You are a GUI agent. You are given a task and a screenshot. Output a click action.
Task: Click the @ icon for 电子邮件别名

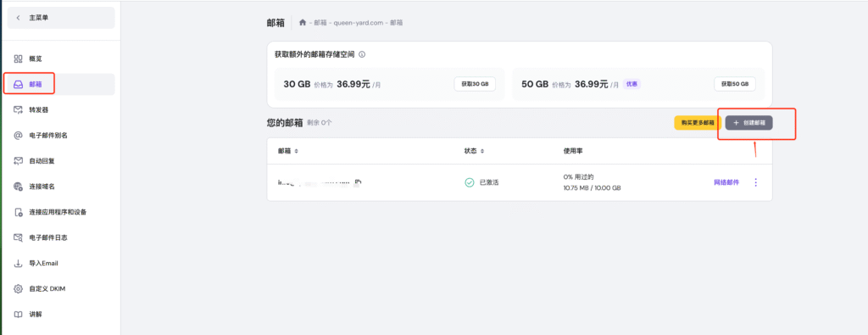coord(19,135)
